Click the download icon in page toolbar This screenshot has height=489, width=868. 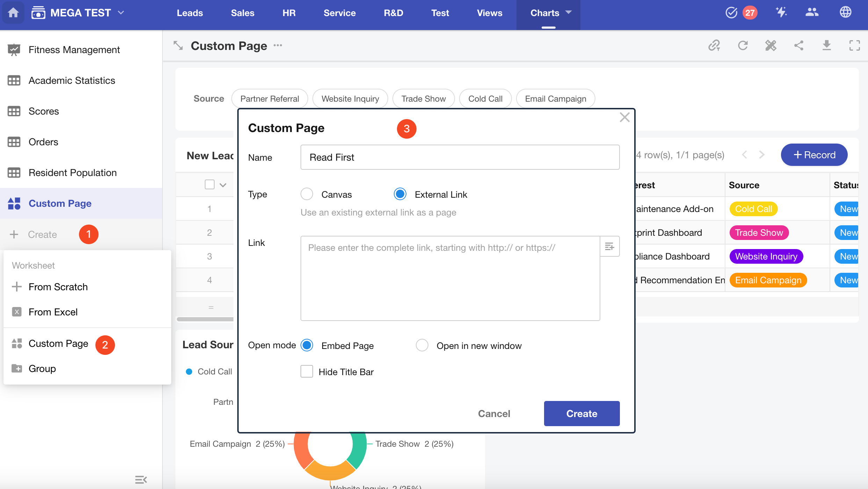[826, 45]
